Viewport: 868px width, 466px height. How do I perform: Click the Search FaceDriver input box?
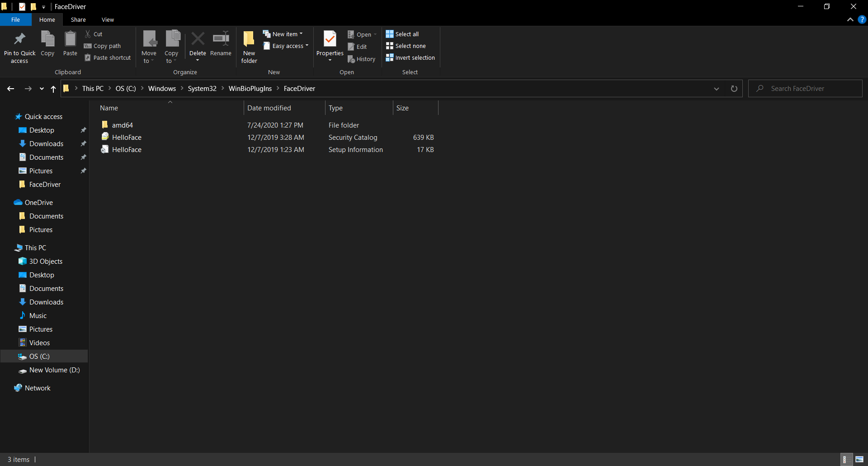point(805,89)
